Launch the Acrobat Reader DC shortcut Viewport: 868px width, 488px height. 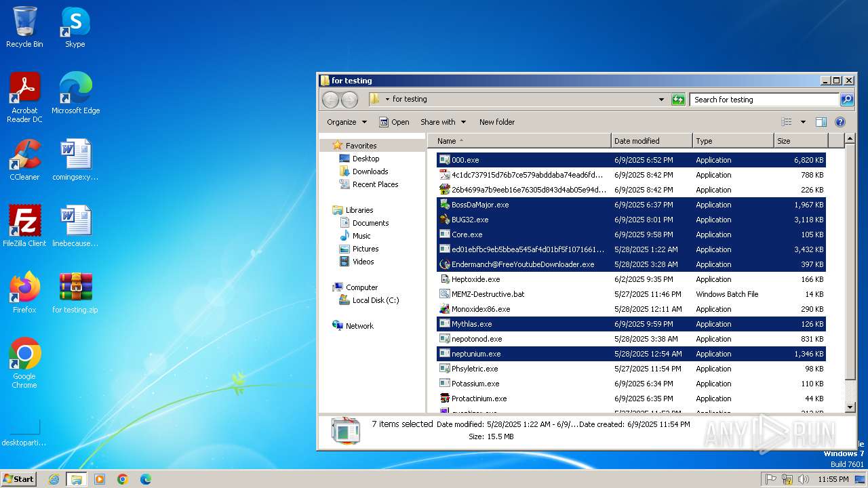(24, 97)
